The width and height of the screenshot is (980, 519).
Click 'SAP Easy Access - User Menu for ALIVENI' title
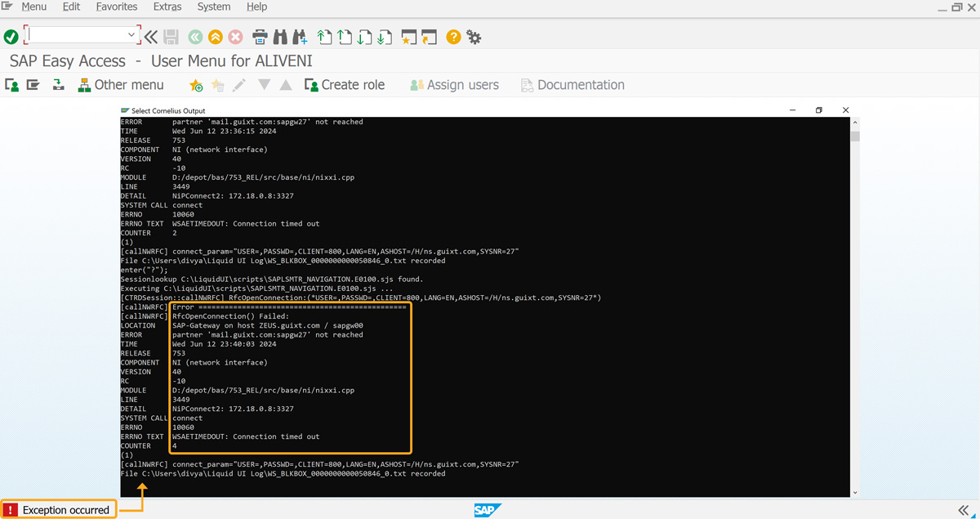pos(161,61)
